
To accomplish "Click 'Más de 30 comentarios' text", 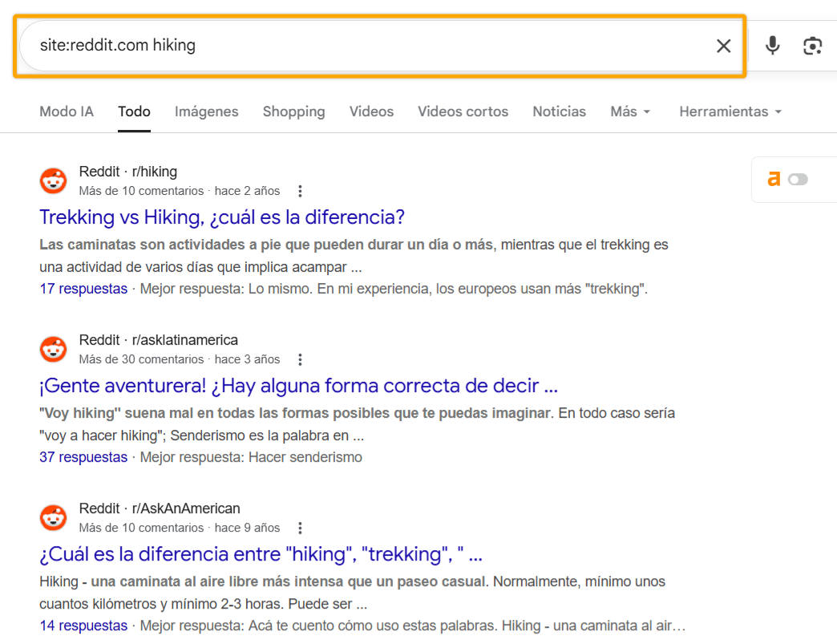I will click(141, 359).
